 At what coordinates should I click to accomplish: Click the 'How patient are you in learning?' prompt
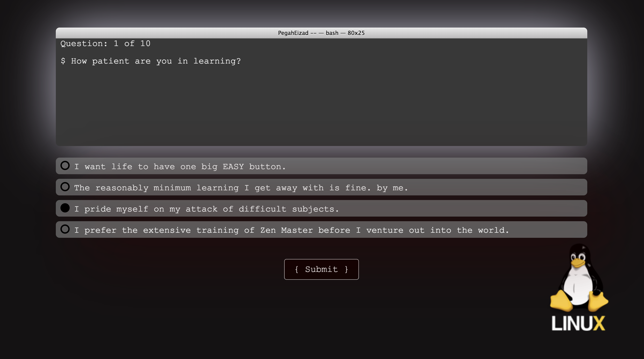point(156,61)
